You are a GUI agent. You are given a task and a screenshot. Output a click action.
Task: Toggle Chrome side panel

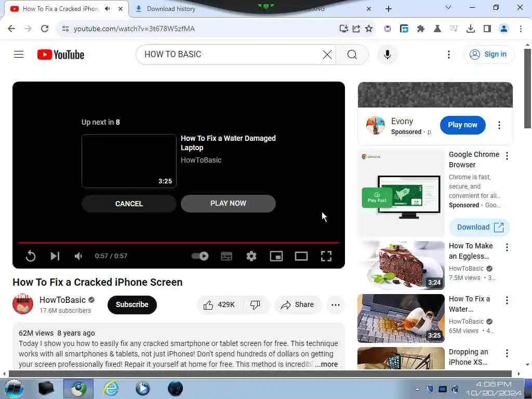487,29
